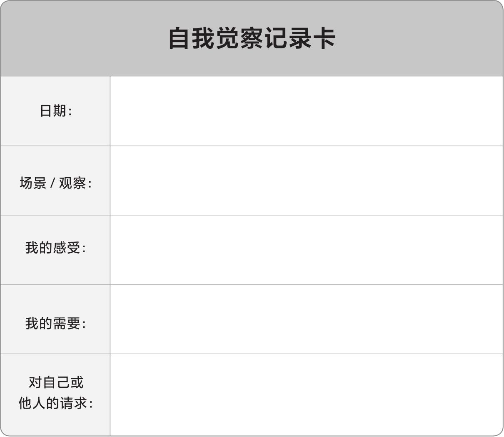Image resolution: width=504 pixels, height=437 pixels.
Task: Click the word 场景 in the label
Action: click(33, 183)
